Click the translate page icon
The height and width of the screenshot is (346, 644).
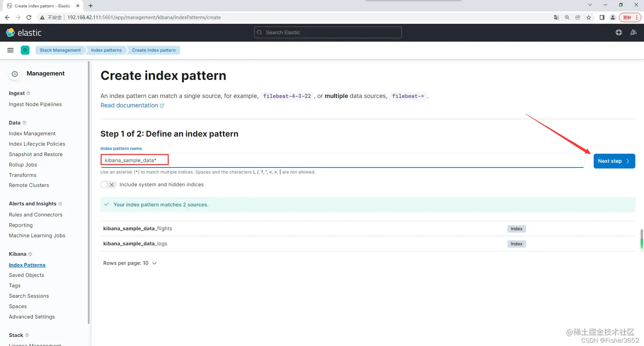coord(556,17)
